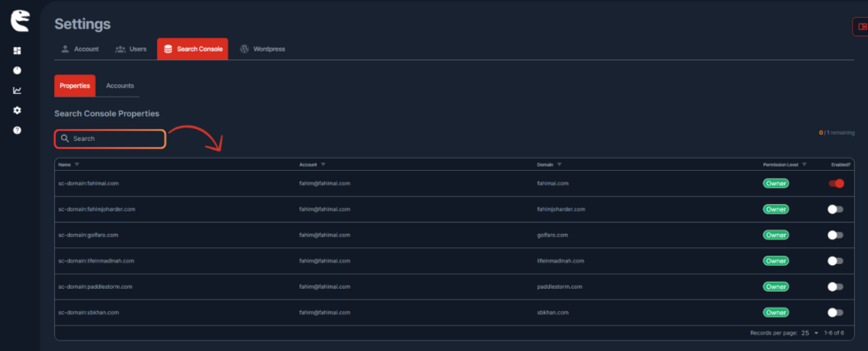Click name cell sc-domain:golfaro.com
The image size is (868, 351).
tap(88, 235)
